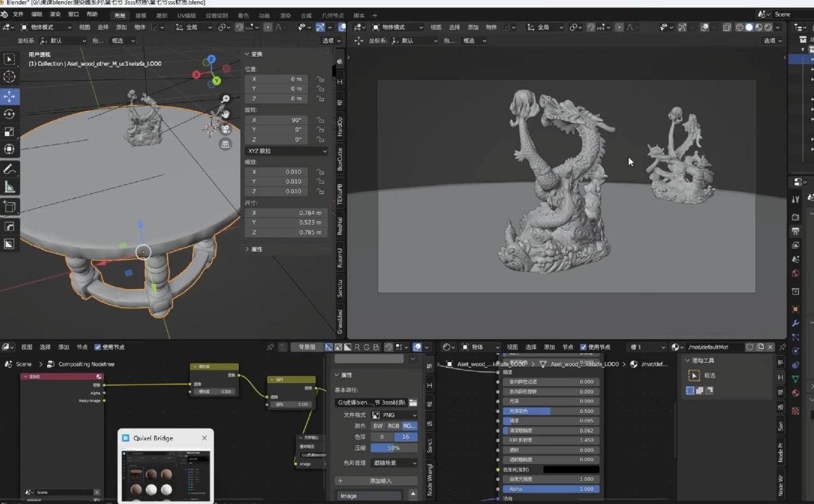Click the 自发光(发射) black color swatch
Screen dimensions: 814x504
pyautogui.click(x=571, y=470)
